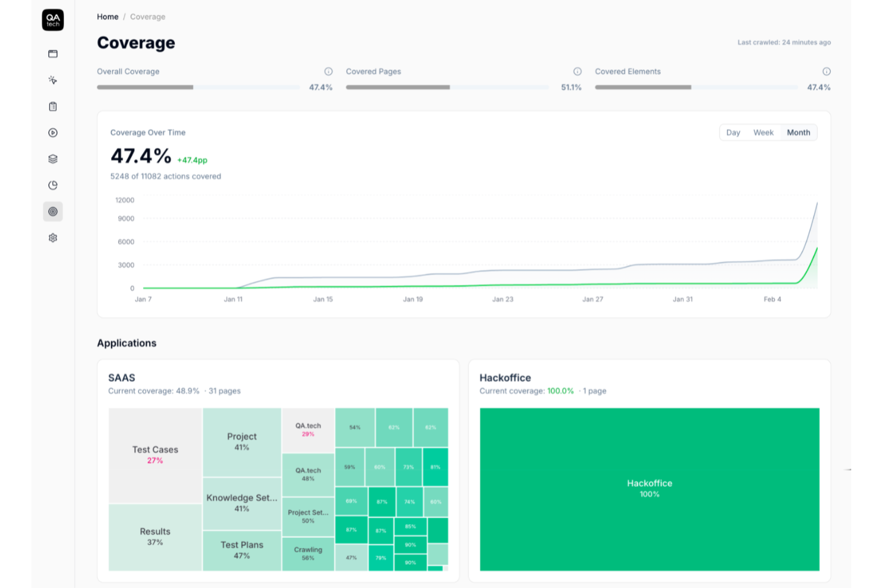The width and height of the screenshot is (882, 588).
Task: Click the Overall Coverage progress bar
Action: pyautogui.click(x=197, y=87)
